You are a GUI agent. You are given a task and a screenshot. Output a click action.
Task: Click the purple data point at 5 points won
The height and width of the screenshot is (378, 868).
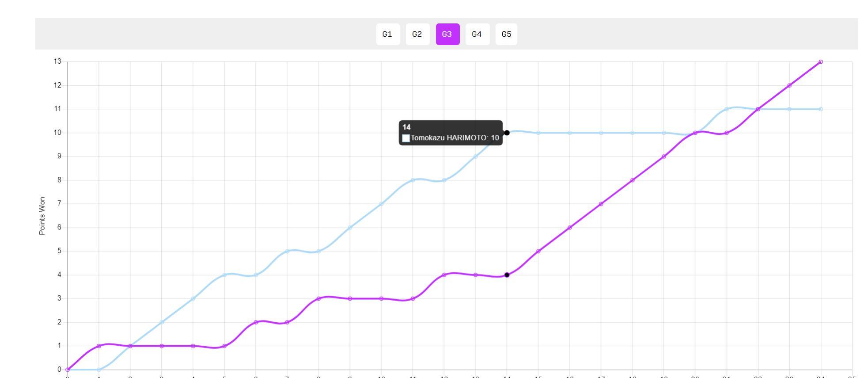coord(538,251)
